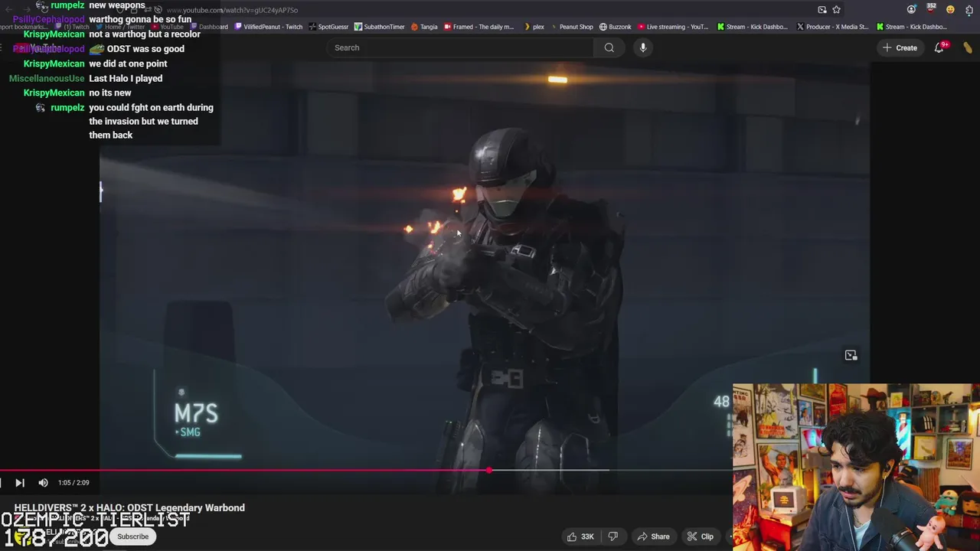980x551 pixels.
Task: Open the Peanut Shop bookmark
Action: click(571, 27)
